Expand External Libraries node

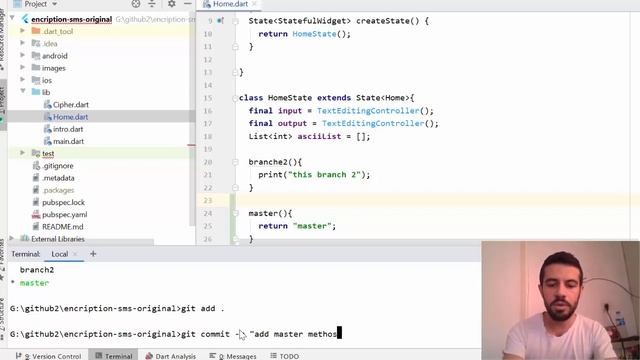tap(12, 238)
